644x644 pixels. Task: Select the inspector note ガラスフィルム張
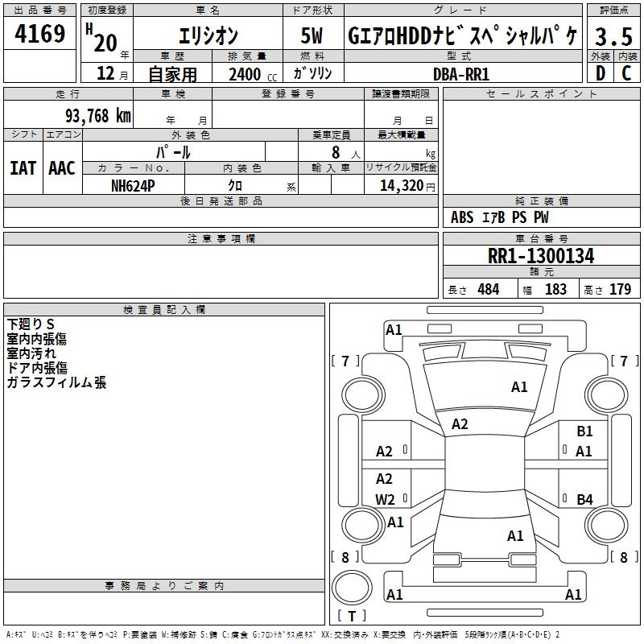pos(56,382)
